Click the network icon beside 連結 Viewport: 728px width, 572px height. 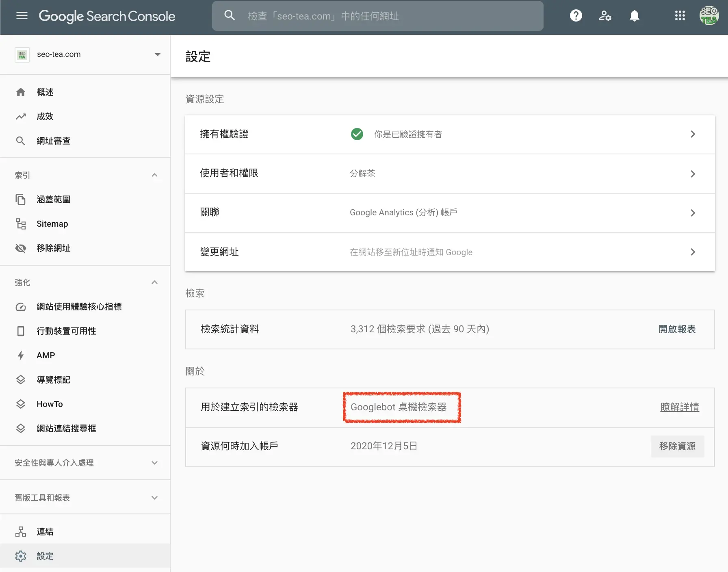21,532
